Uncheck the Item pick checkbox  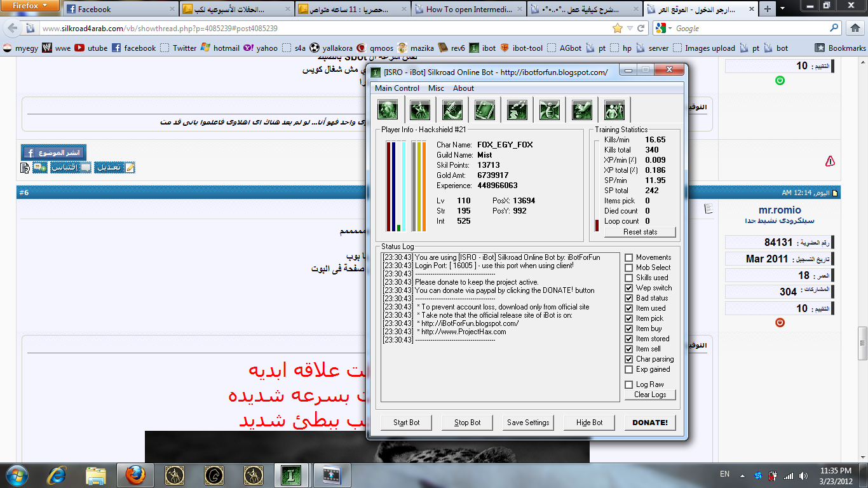click(x=629, y=318)
